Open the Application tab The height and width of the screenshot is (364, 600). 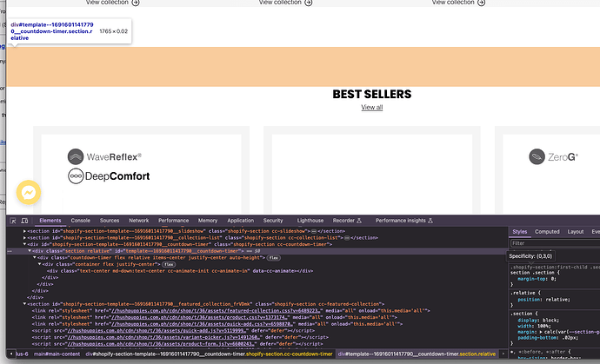pyautogui.click(x=240, y=221)
